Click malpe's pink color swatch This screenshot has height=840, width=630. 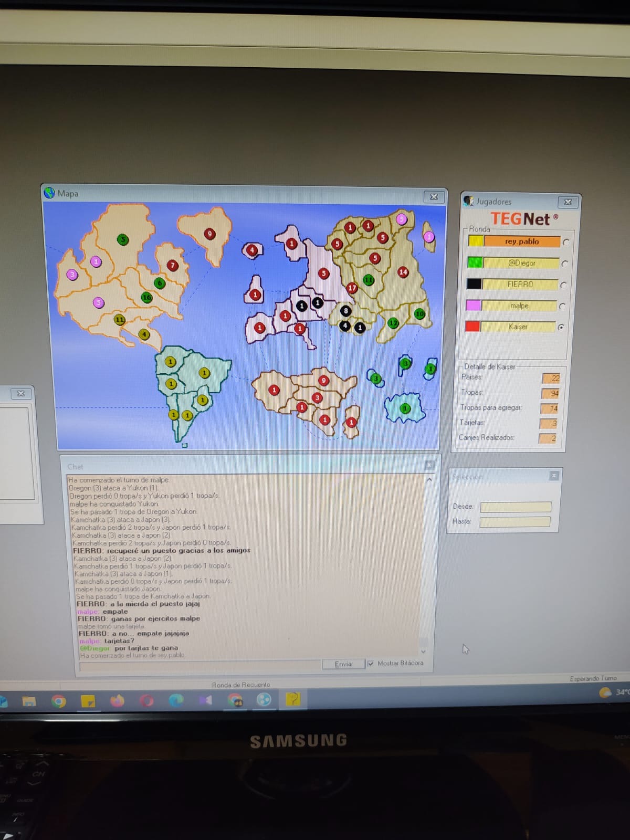click(473, 305)
